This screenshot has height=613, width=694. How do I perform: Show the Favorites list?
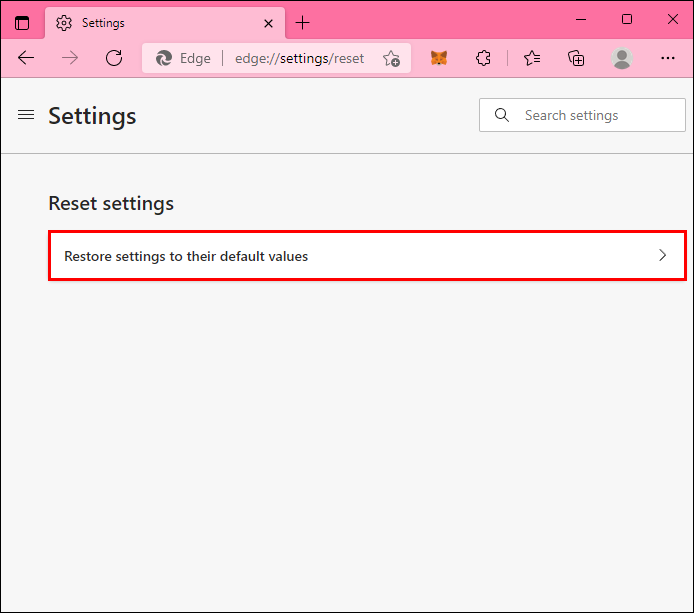[531, 58]
